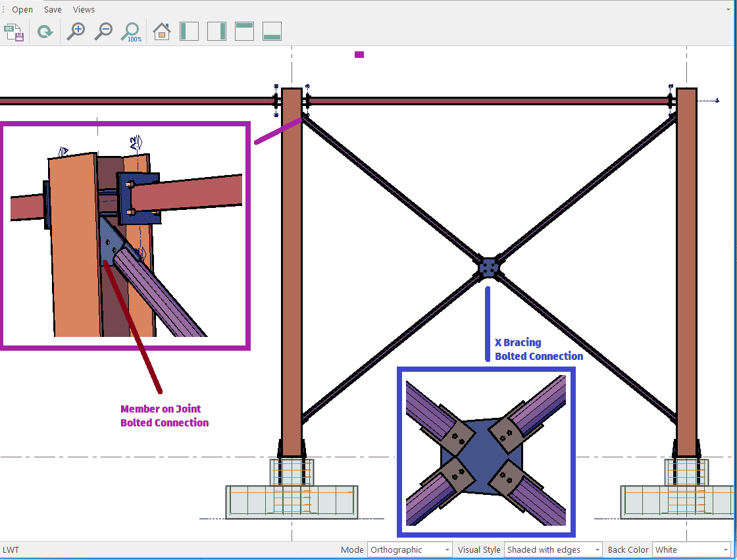Zoom out with the minus magnifier

coord(103,32)
